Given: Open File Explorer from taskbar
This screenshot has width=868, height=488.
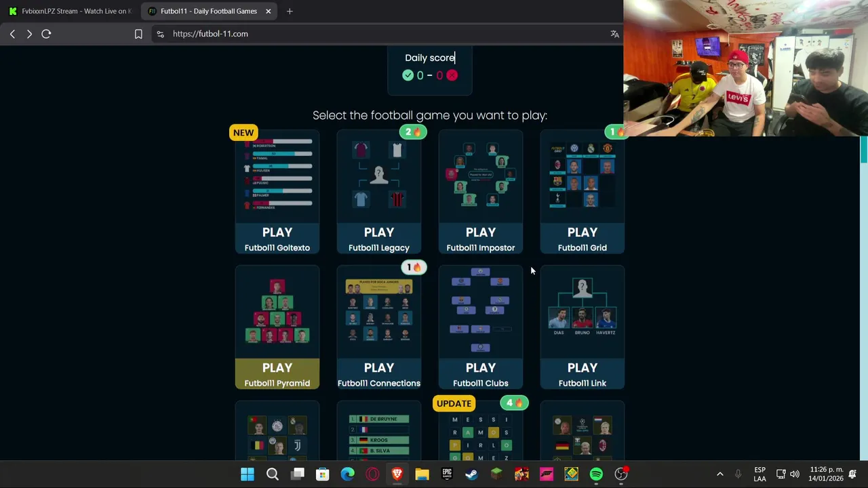Looking at the screenshot, I should point(422,474).
